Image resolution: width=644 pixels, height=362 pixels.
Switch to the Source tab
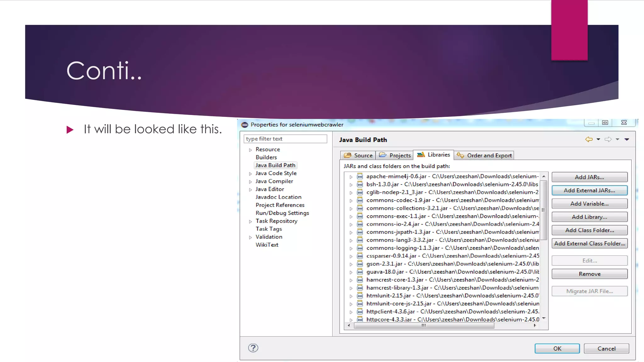pos(358,155)
